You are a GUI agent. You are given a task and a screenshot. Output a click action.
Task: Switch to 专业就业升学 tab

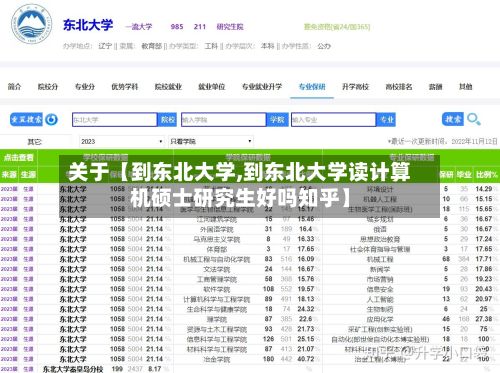point(262,87)
